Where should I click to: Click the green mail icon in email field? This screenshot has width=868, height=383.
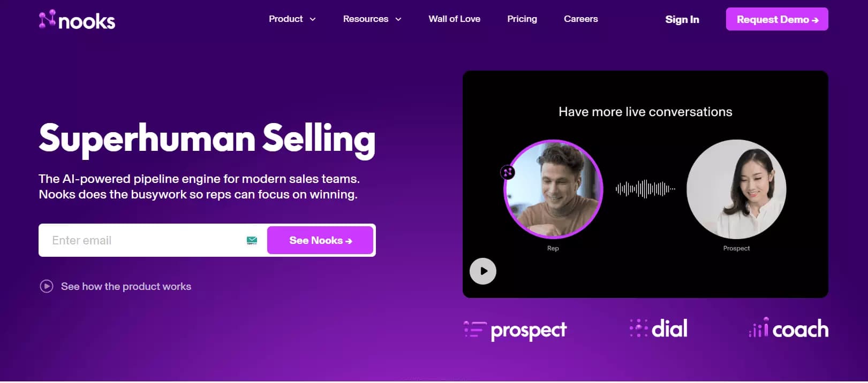pos(252,241)
